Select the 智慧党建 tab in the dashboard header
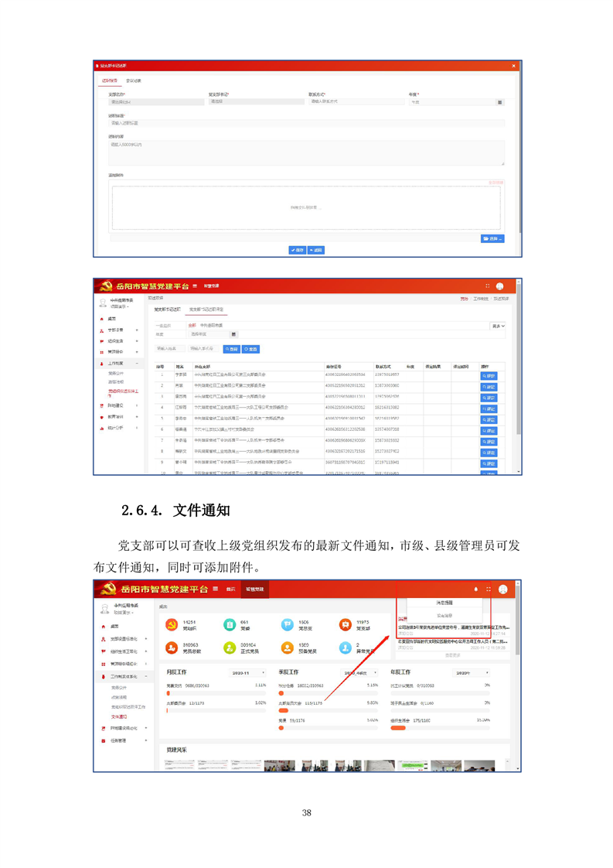 pos(254,589)
